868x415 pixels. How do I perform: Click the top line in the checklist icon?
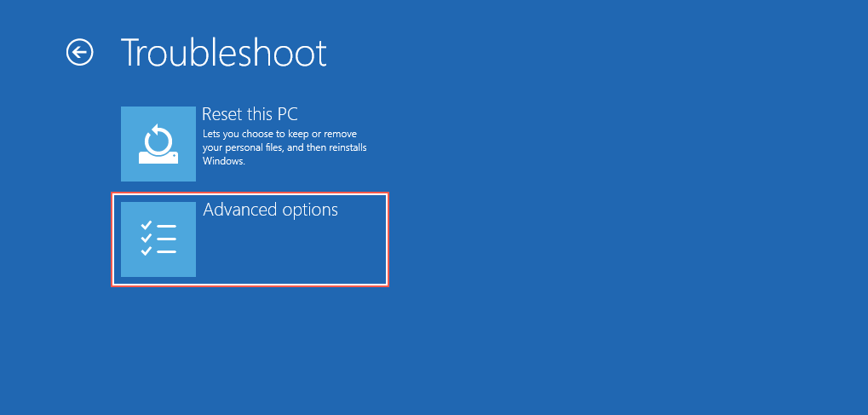click(167, 227)
